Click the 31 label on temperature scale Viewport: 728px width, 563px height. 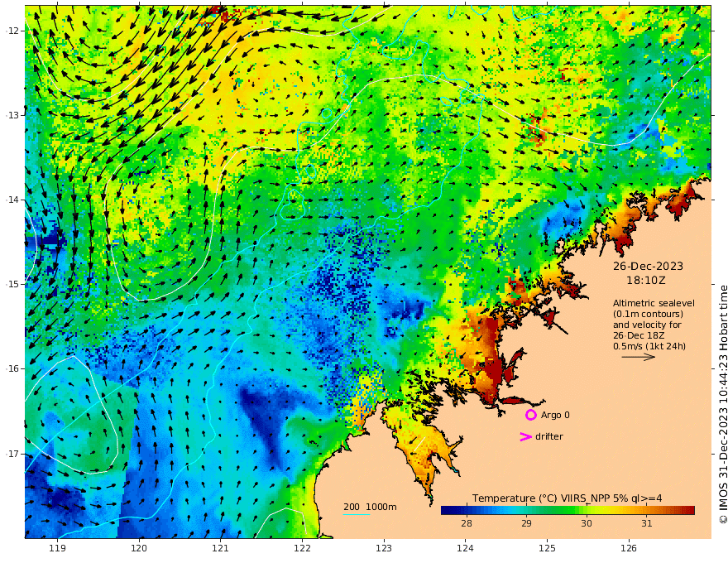(646, 523)
